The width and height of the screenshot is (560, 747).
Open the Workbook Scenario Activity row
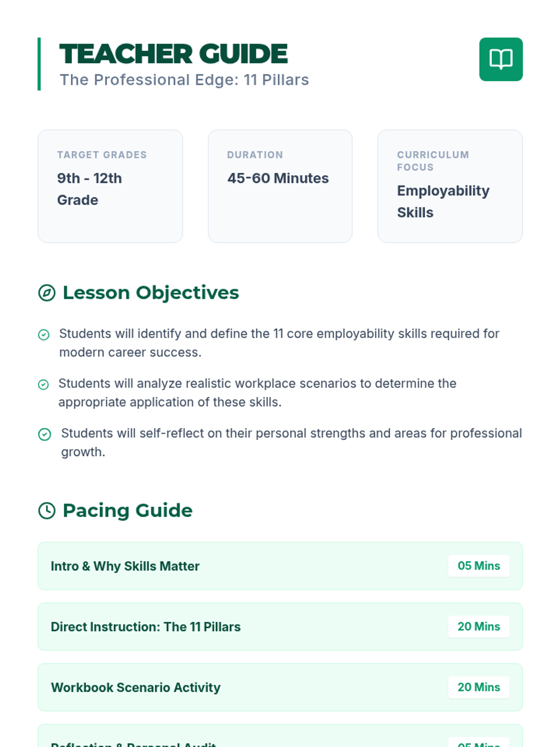(x=280, y=687)
